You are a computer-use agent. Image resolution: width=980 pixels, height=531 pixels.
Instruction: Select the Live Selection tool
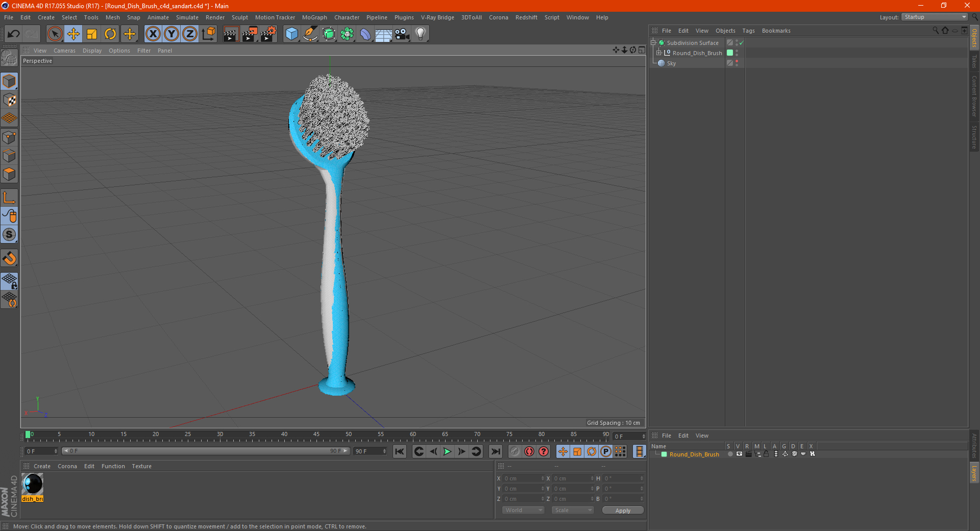pos(55,34)
